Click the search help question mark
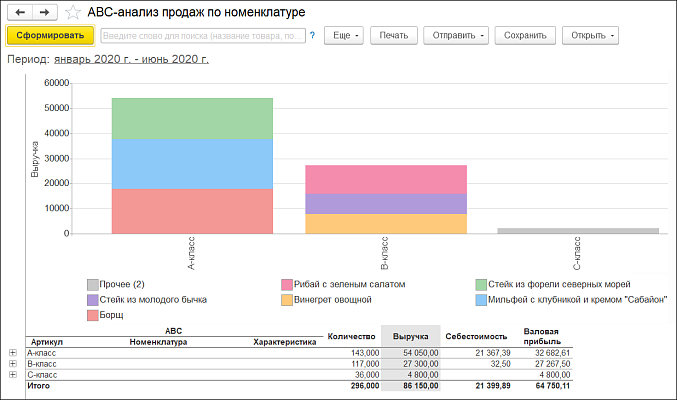 [312, 36]
